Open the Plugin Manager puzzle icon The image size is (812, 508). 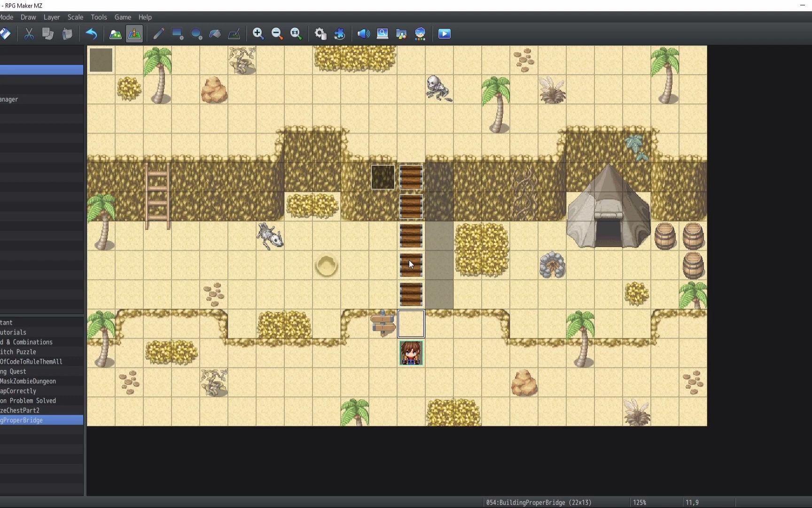point(339,34)
